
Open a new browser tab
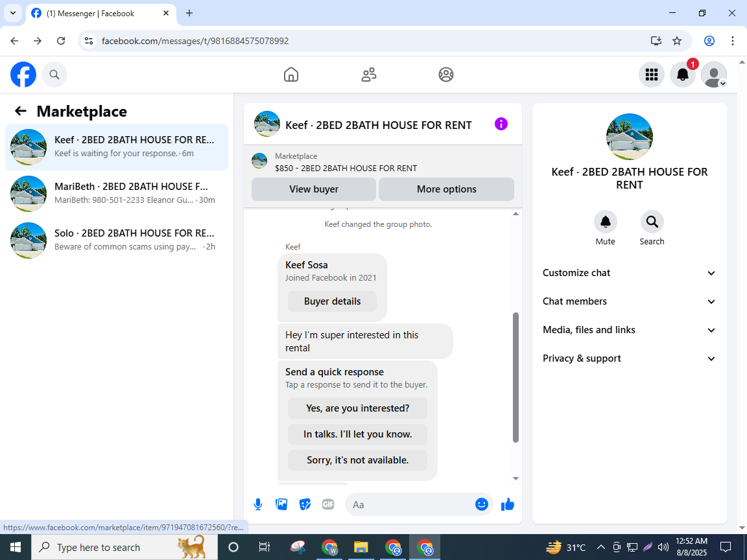click(x=189, y=14)
